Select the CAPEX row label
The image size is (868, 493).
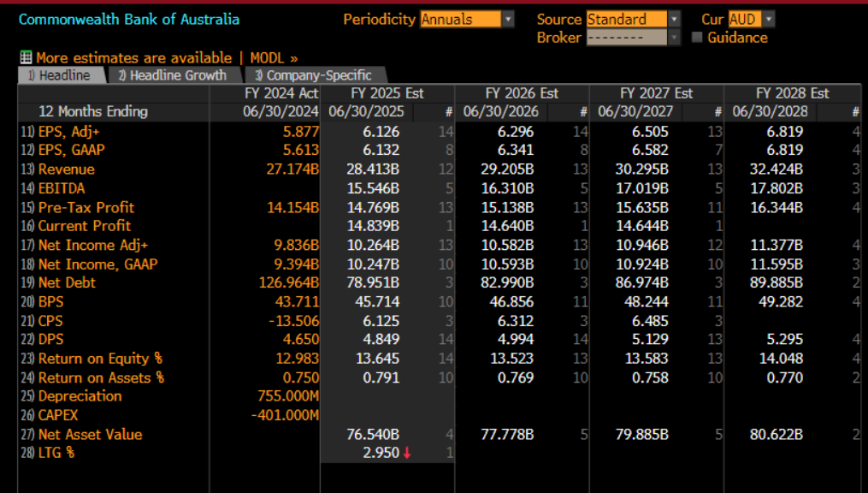[x=58, y=415]
